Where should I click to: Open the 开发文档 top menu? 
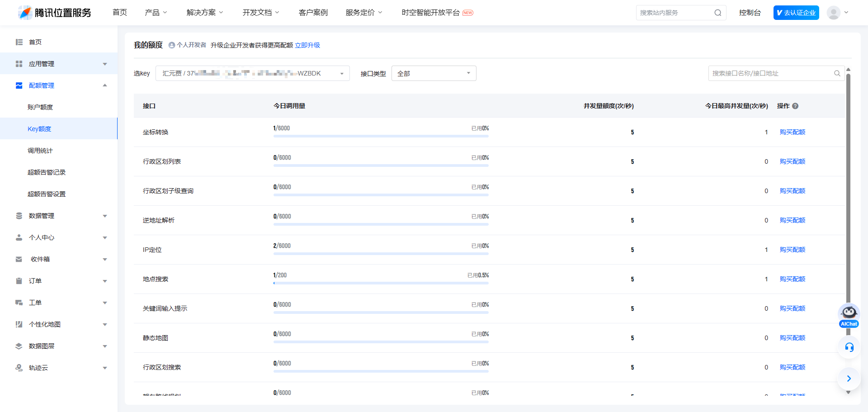260,13
